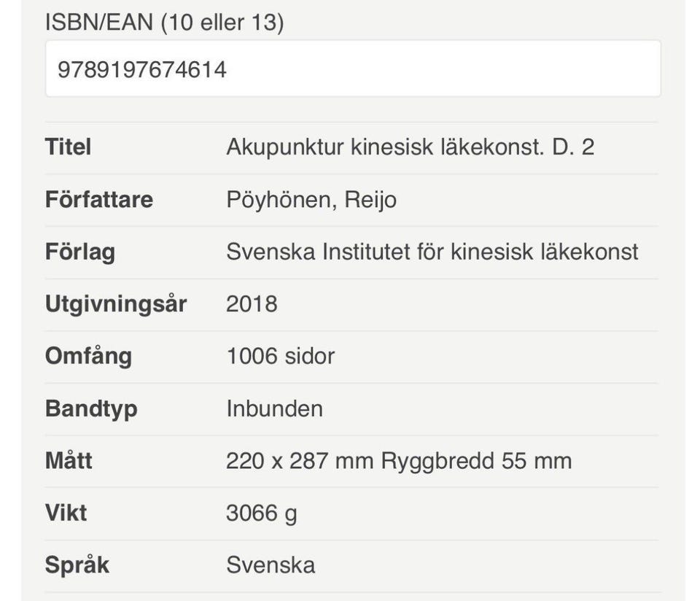Click the page count "1006 sidor"

point(280,357)
